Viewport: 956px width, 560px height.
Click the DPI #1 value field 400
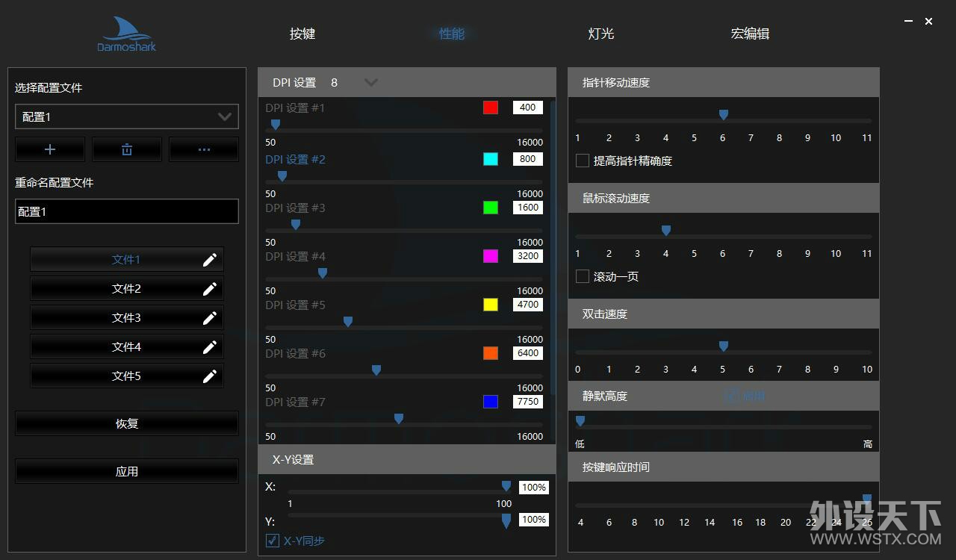pos(527,108)
